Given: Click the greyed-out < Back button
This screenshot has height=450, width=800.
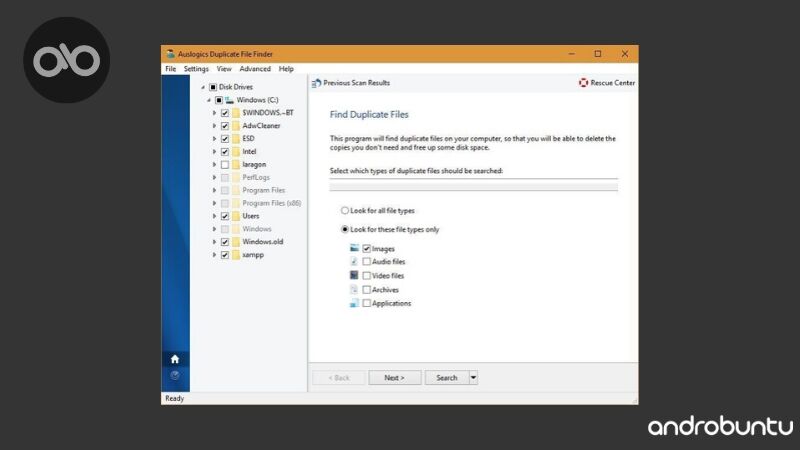Looking at the screenshot, I should tap(339, 378).
